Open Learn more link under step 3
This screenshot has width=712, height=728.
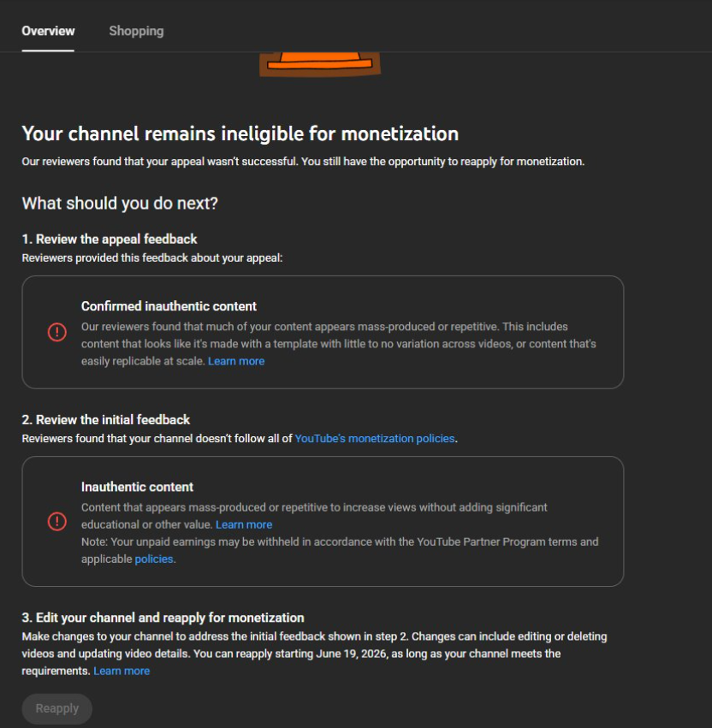pos(122,671)
